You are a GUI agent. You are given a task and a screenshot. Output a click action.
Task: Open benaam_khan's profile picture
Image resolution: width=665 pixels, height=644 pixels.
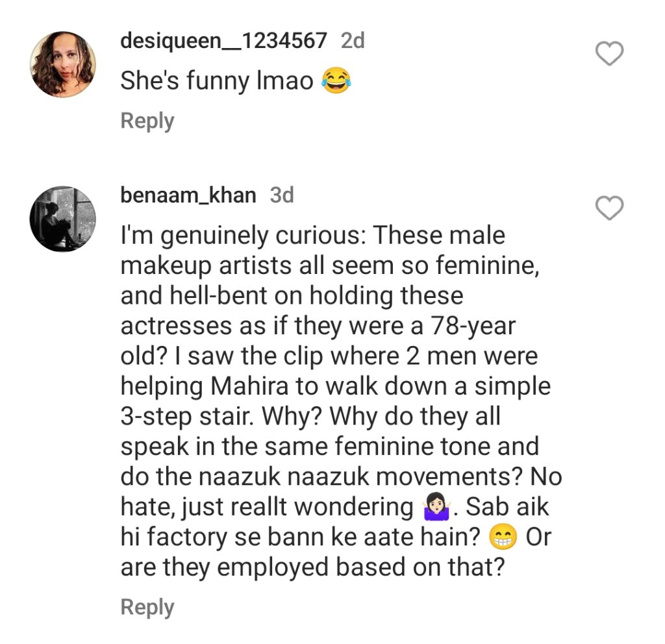click(63, 219)
